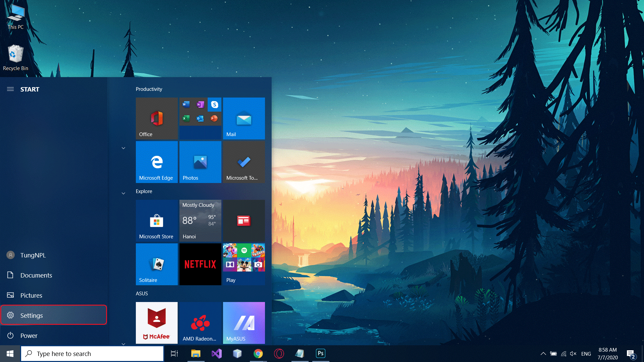Open the Netflix tile
The height and width of the screenshot is (362, 644).
(200, 264)
